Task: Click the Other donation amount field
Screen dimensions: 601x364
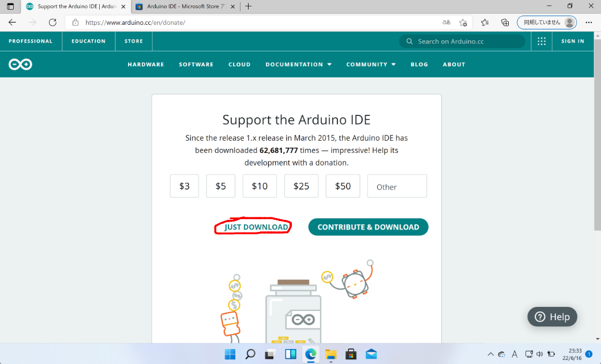Action: (x=397, y=186)
